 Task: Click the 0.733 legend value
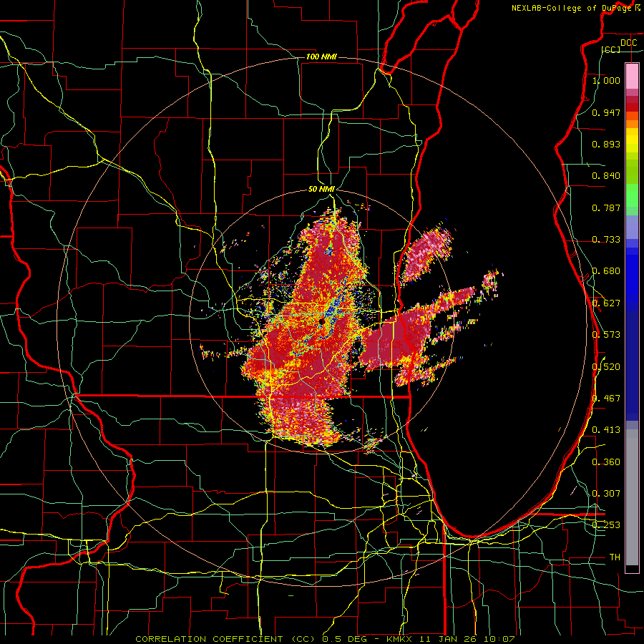606,240
